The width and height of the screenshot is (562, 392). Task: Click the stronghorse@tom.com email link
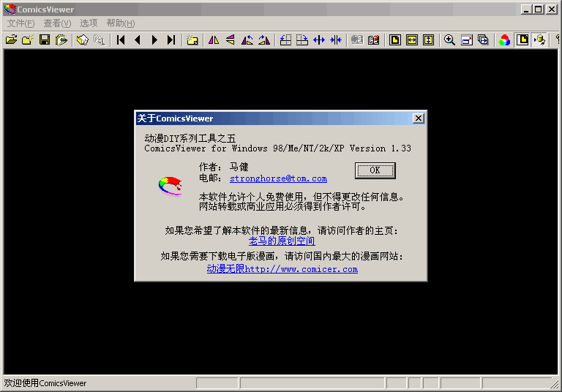(278, 178)
